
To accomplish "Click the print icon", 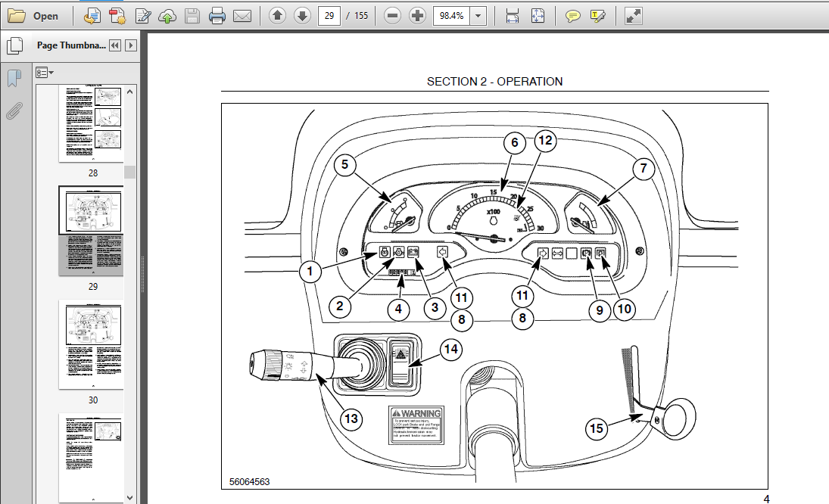I will point(217,16).
